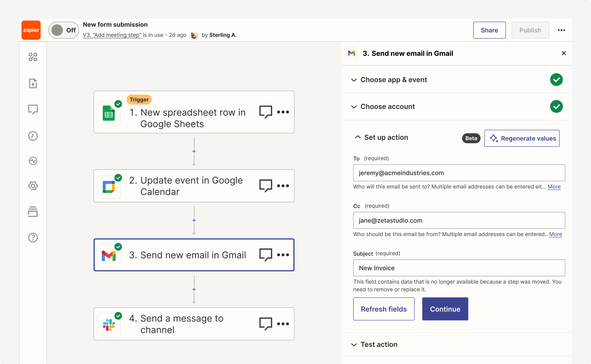Expand the Choose app & event section

click(393, 80)
